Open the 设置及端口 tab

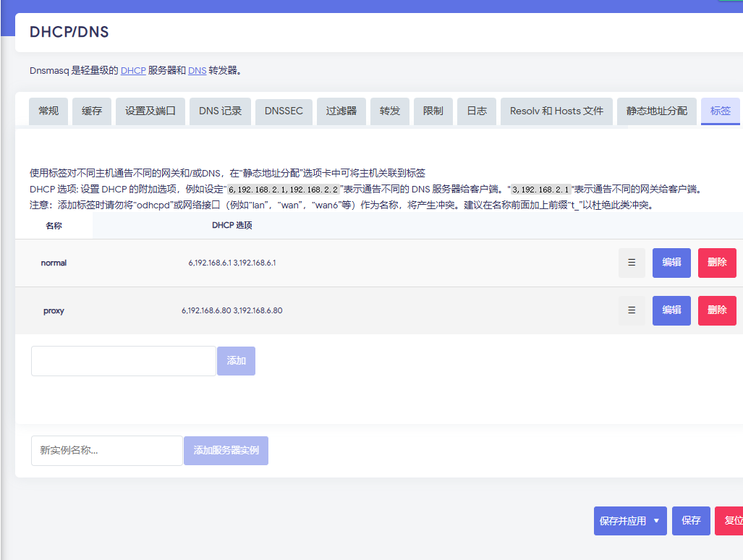coord(150,111)
